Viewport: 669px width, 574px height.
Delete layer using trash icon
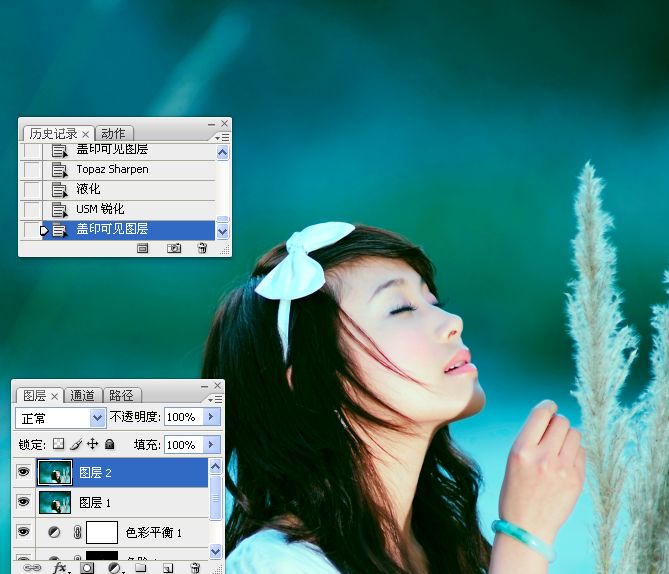[195, 567]
